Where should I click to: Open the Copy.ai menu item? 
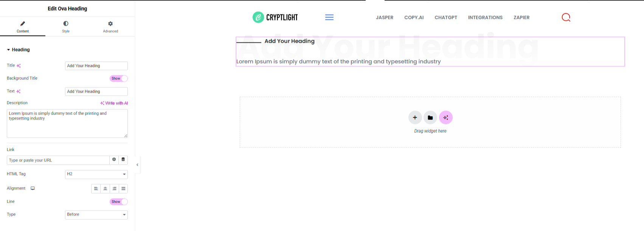click(414, 18)
